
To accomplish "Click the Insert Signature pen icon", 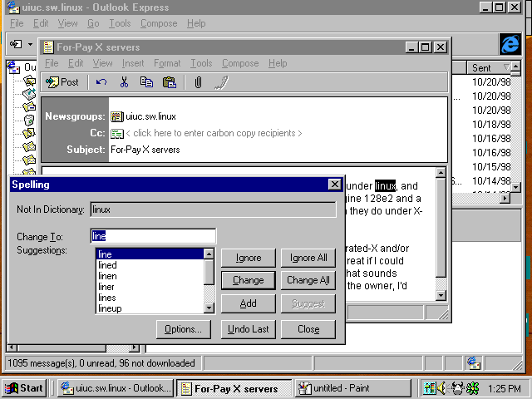I will [x=222, y=82].
